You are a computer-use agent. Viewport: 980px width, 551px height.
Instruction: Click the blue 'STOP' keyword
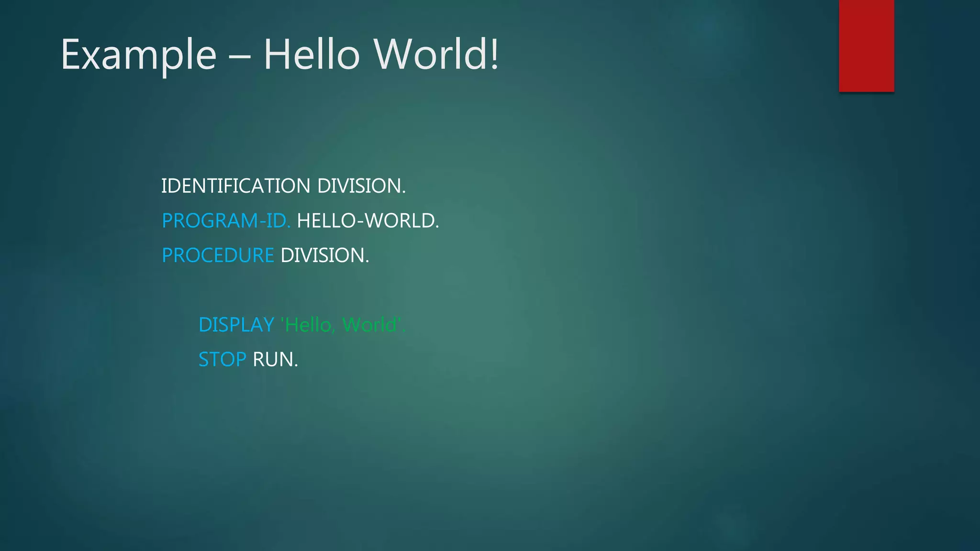(x=223, y=360)
